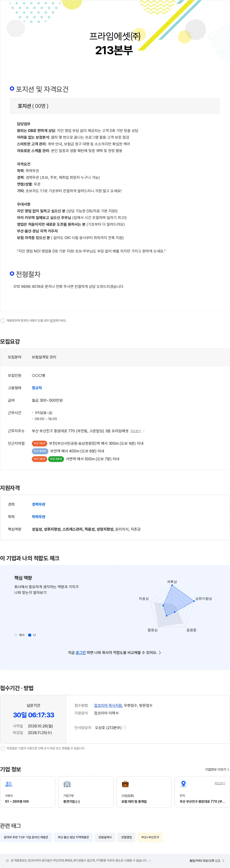Open 기업정보 더보기
230x868 pixels.
(x=217, y=769)
